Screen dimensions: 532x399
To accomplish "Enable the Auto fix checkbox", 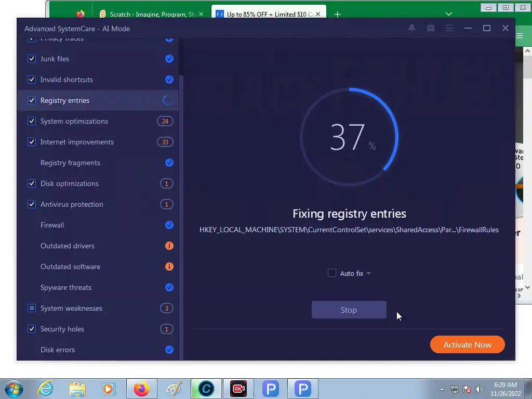I will tap(332, 273).
